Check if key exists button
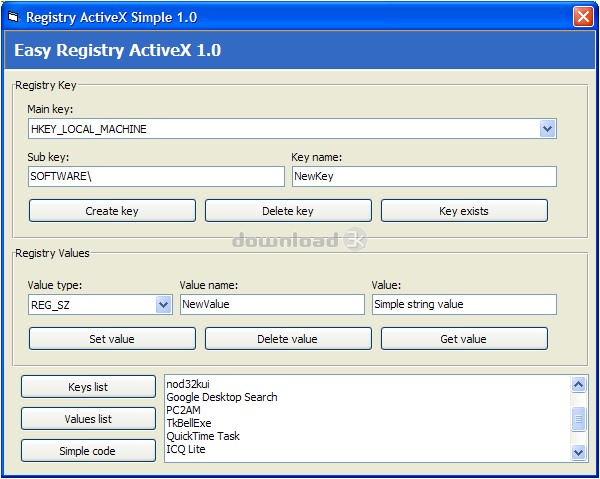This screenshot has height=479, width=600. click(464, 211)
